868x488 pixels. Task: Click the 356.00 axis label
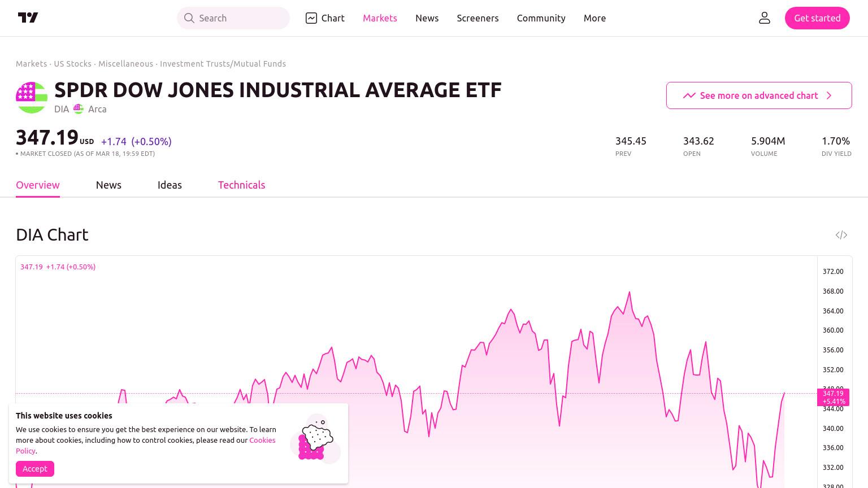[x=833, y=350]
